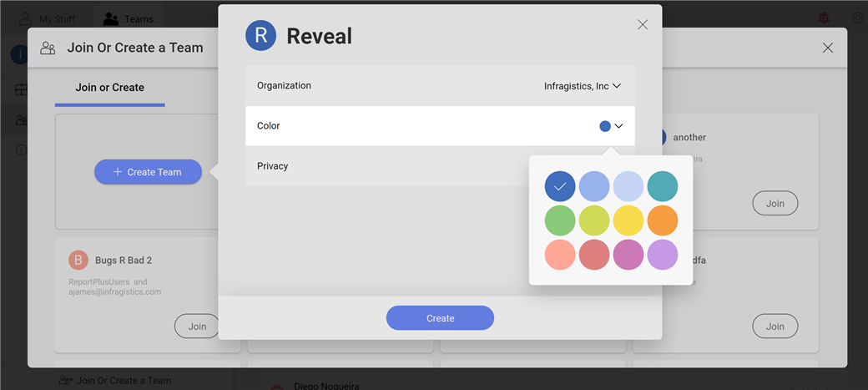Click the Bugs R Bad 2 avatar icon
This screenshot has height=390, width=868.
click(x=78, y=261)
